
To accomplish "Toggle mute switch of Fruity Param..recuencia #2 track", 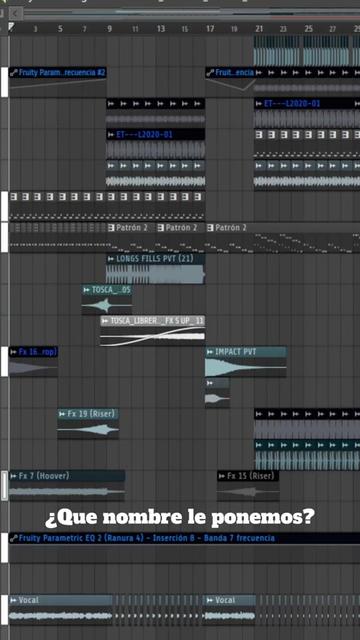I will click(x=4, y=82).
